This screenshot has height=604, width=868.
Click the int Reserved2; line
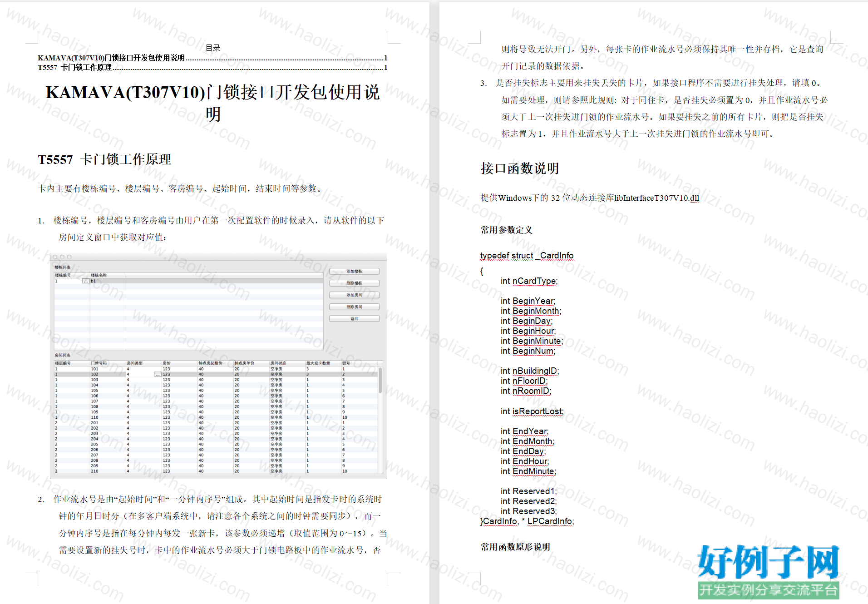pyautogui.click(x=529, y=501)
